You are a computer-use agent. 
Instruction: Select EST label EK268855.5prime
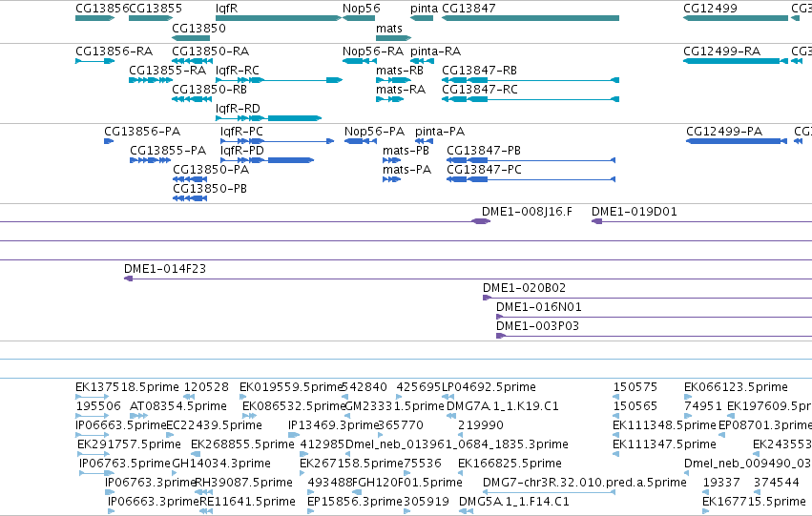243,445
